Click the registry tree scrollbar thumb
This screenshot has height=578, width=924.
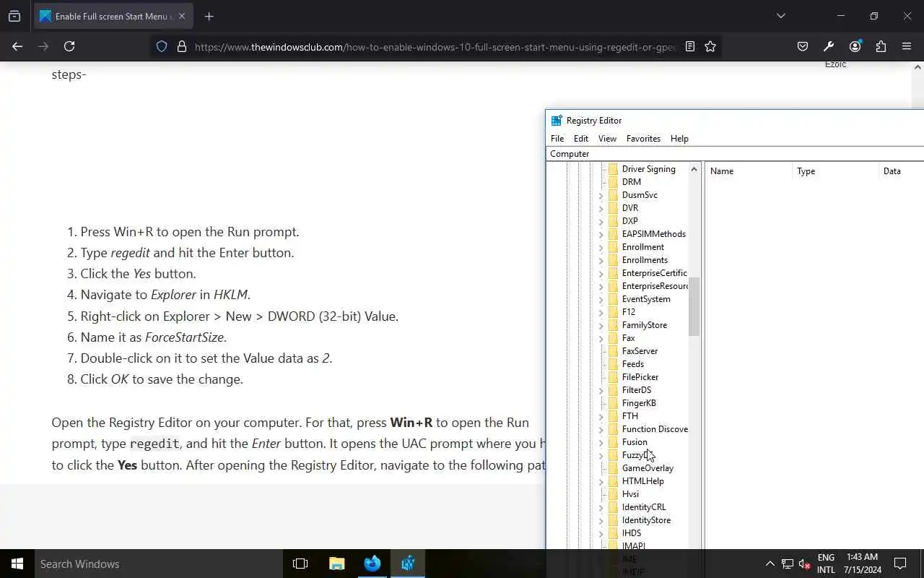click(694, 306)
